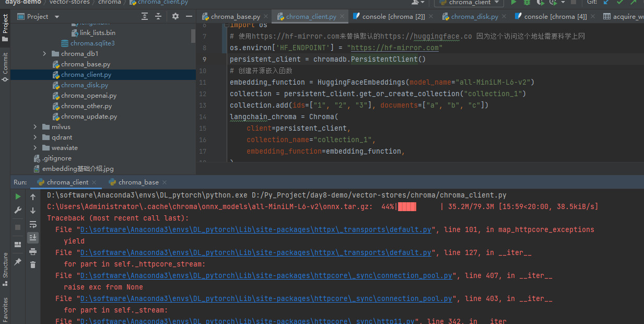Open the chroma_client run configuration dropdown
This screenshot has width=644, height=324.
pos(469,3)
